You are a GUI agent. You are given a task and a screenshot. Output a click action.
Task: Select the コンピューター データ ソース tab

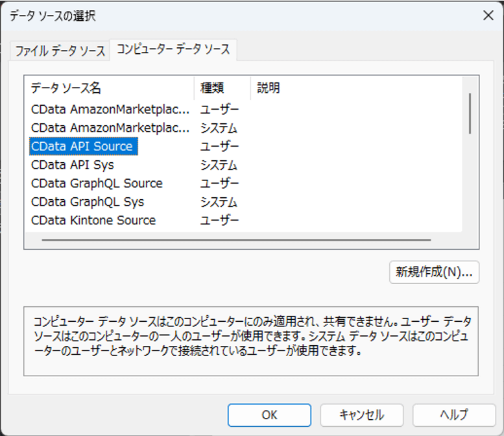tap(173, 49)
